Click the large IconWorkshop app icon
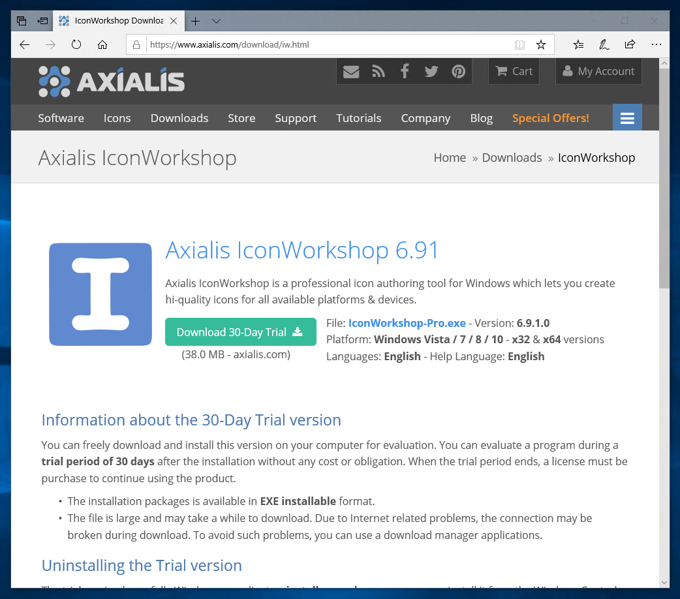 (x=101, y=295)
